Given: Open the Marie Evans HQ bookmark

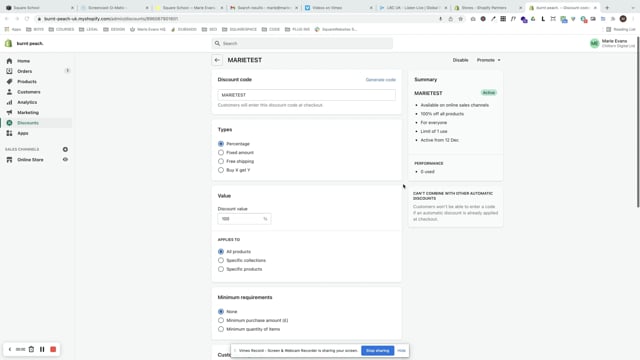Looking at the screenshot, I should [148, 29].
